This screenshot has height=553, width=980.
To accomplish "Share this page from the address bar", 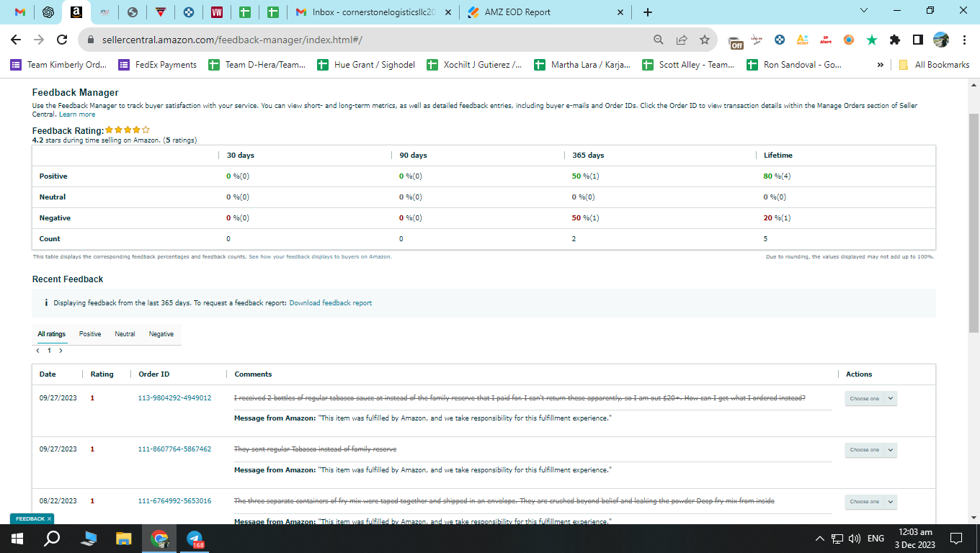I will click(x=682, y=40).
